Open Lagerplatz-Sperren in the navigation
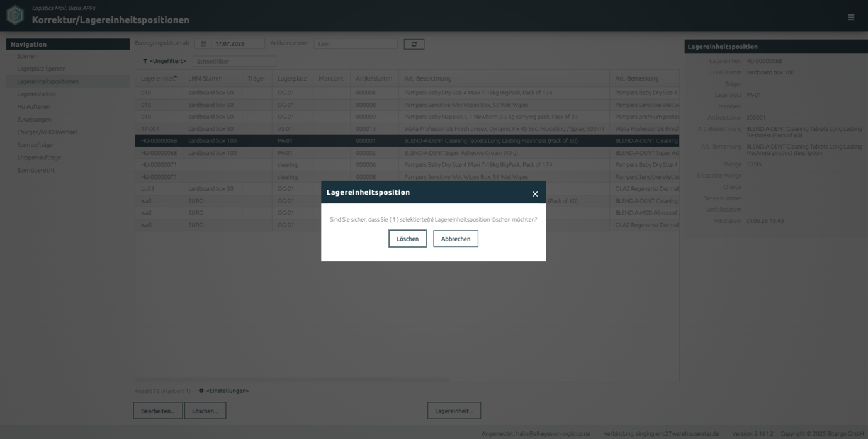 point(42,69)
